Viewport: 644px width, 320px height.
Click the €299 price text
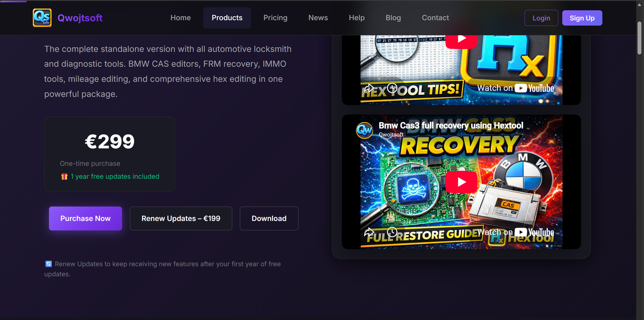(x=109, y=142)
